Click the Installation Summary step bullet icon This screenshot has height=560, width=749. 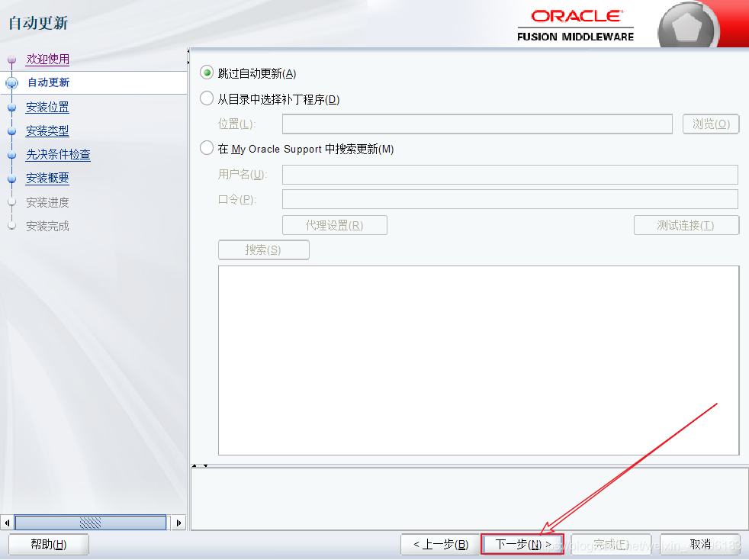[12, 179]
